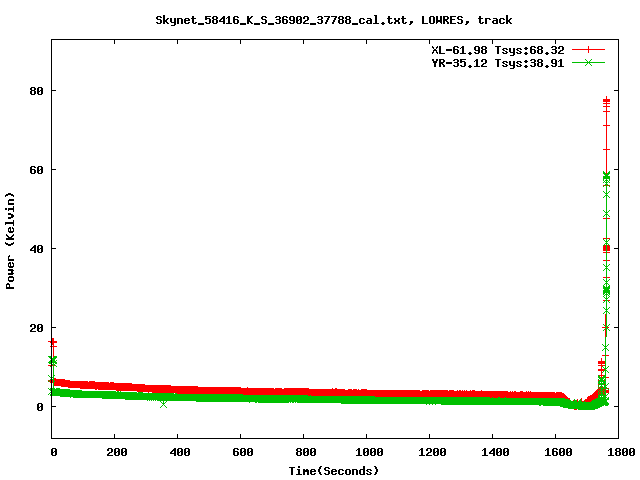Click the x-axis tick label 200
The image size is (640, 480).
(x=117, y=452)
